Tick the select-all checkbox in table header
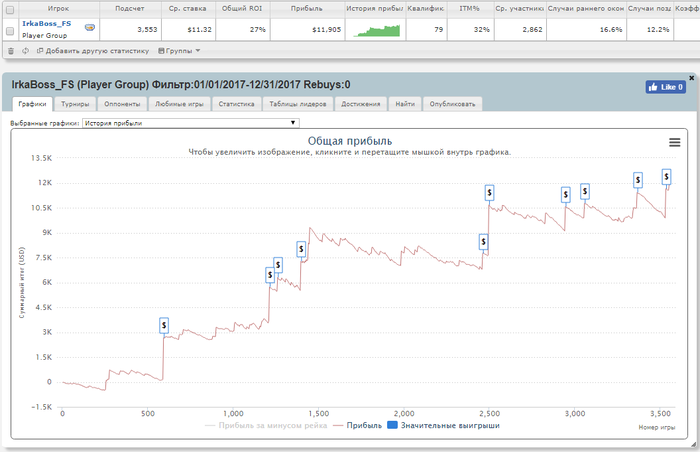This screenshot has height=452, width=700. [10, 9]
